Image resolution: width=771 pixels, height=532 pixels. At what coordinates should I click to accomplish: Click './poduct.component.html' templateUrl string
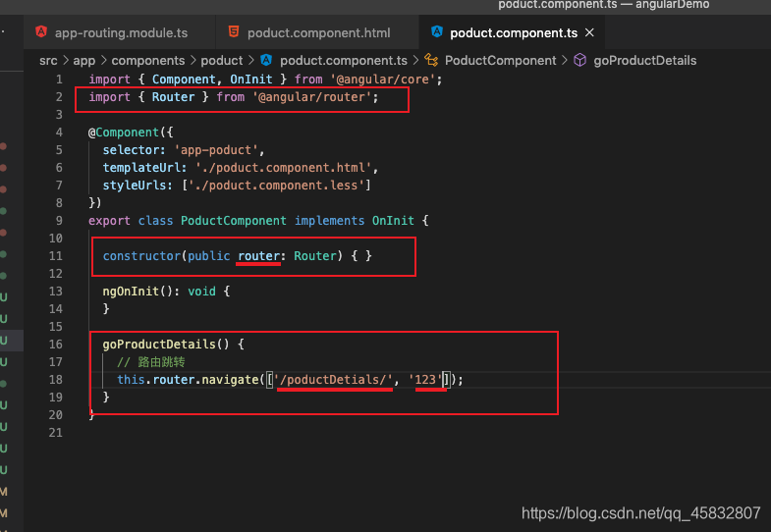click(x=284, y=168)
